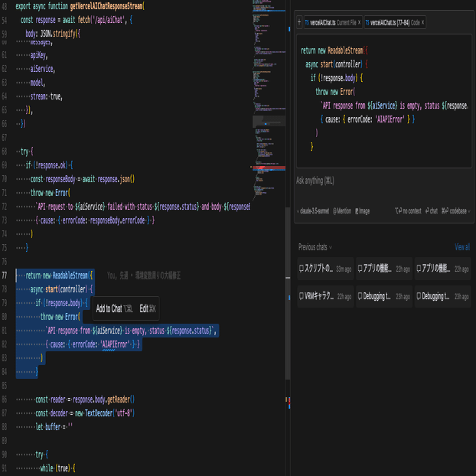This screenshot has width=476, height=476.
Task: Place cursor on 'aiService,' line 62
Action: [x=43, y=69]
